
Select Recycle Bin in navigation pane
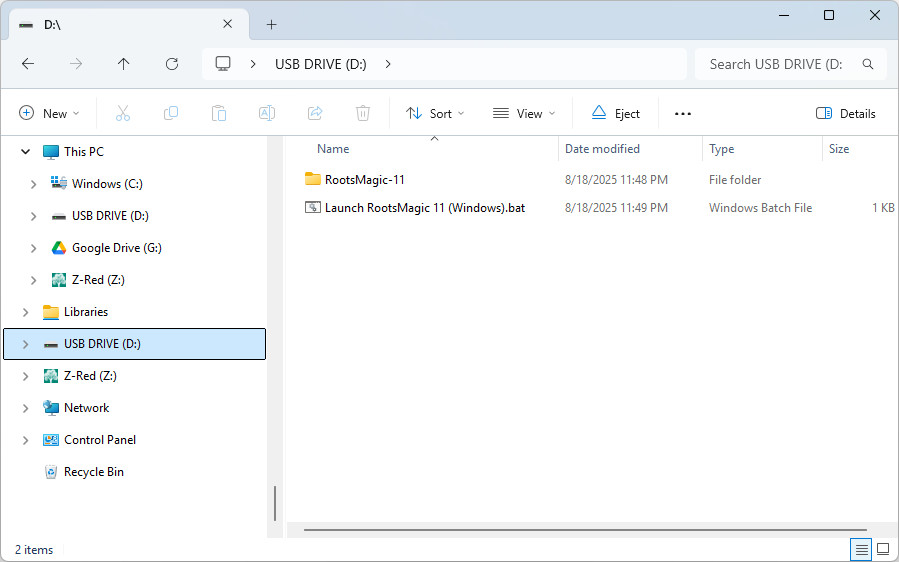click(x=94, y=472)
